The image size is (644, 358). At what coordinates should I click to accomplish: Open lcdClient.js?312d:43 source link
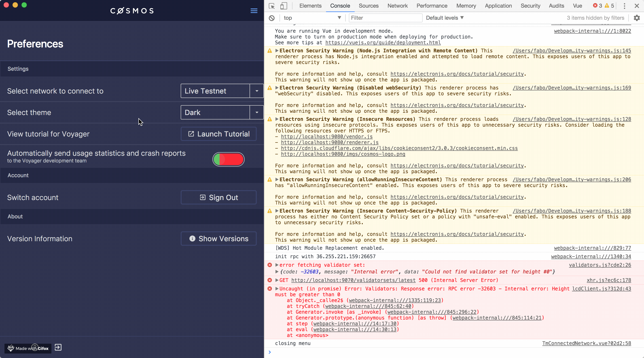(602, 289)
